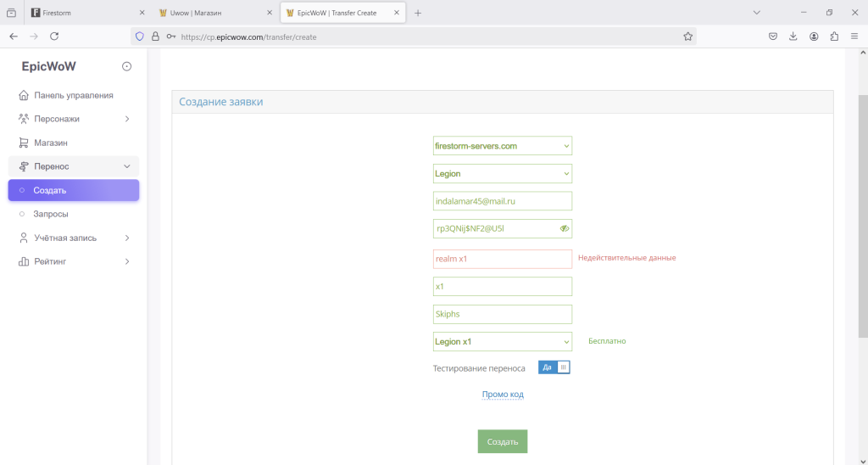Toggle Тестирование переноса switch
This screenshot has width=868, height=465.
[555, 367]
